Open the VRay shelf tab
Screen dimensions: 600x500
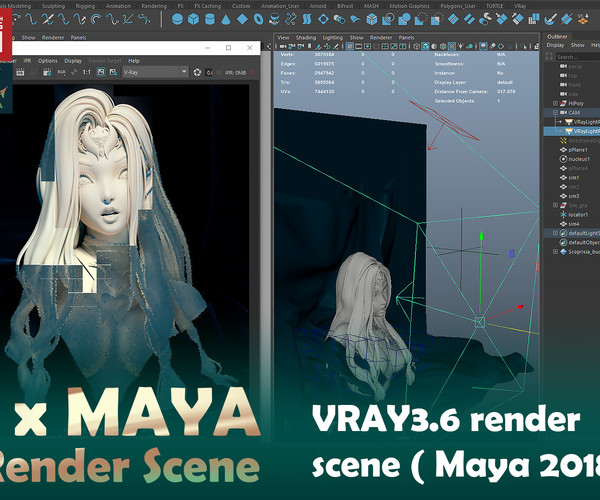pyautogui.click(x=520, y=6)
